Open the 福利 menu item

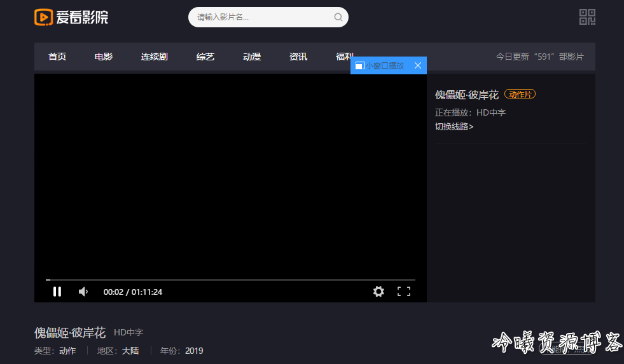point(345,57)
